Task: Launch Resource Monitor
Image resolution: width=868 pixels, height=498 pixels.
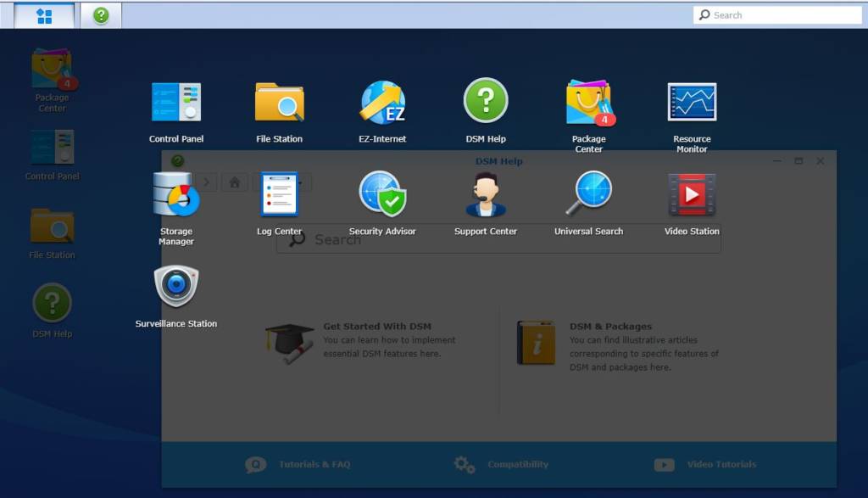Action: (692, 116)
